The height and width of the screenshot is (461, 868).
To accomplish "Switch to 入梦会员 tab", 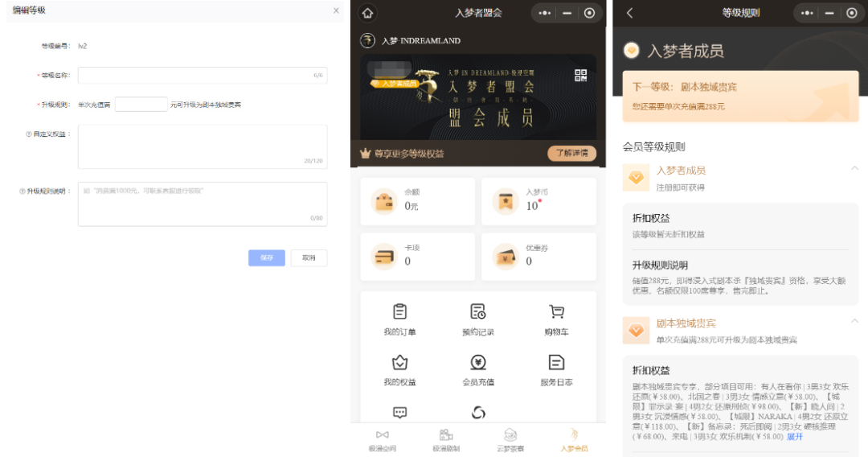I will pyautogui.click(x=574, y=441).
